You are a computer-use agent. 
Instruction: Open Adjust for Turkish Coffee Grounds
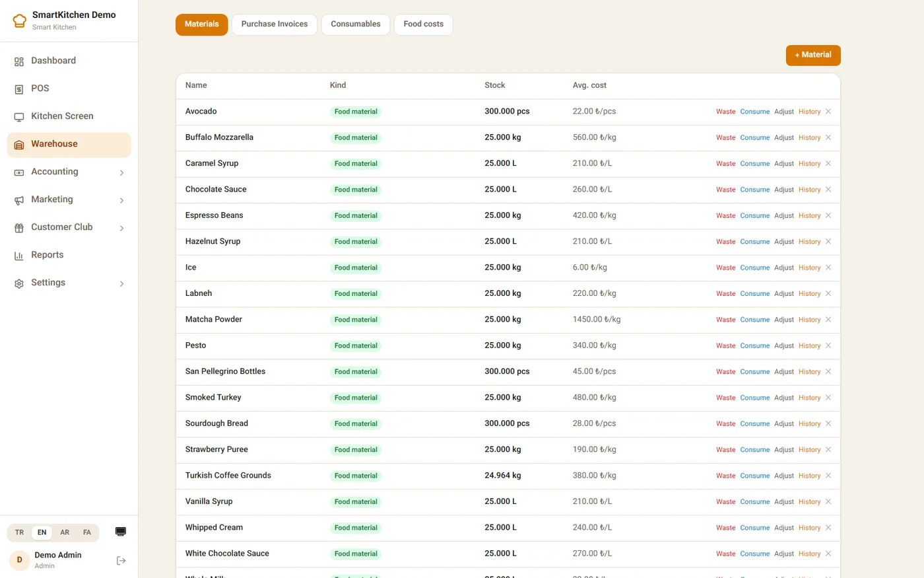[784, 476]
